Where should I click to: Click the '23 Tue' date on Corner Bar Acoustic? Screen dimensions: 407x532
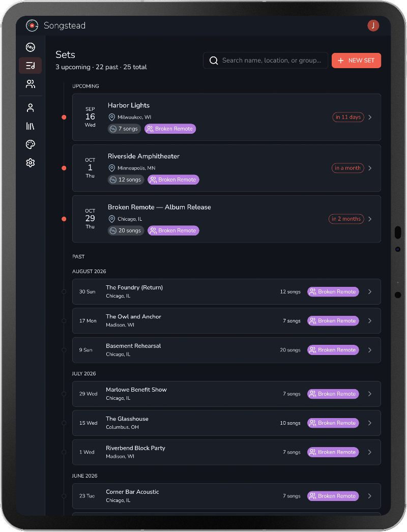(87, 496)
